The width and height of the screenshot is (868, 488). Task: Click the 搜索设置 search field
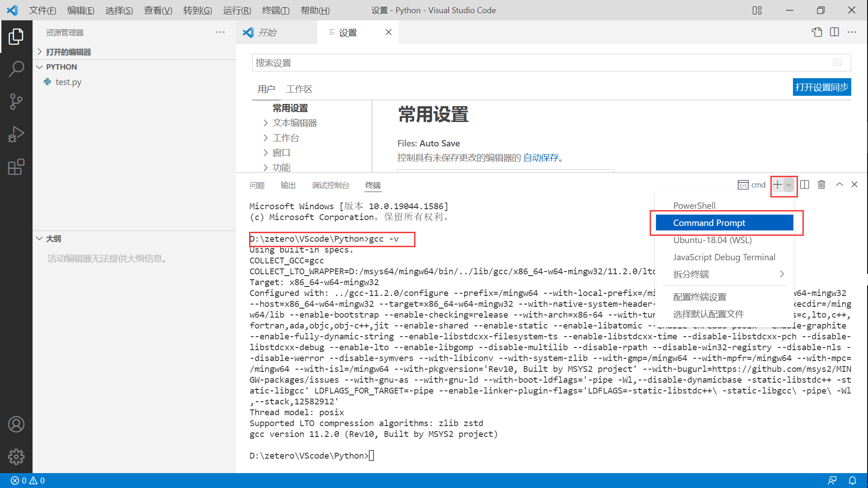[x=542, y=63]
